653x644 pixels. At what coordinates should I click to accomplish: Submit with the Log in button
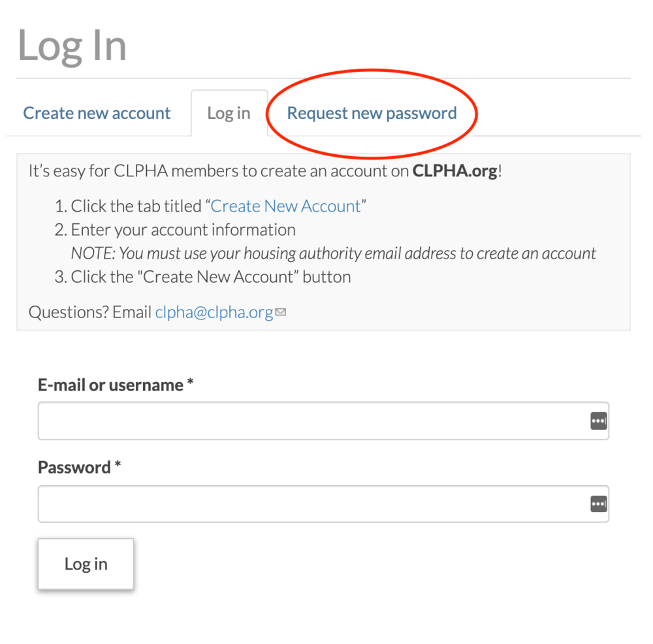click(86, 564)
